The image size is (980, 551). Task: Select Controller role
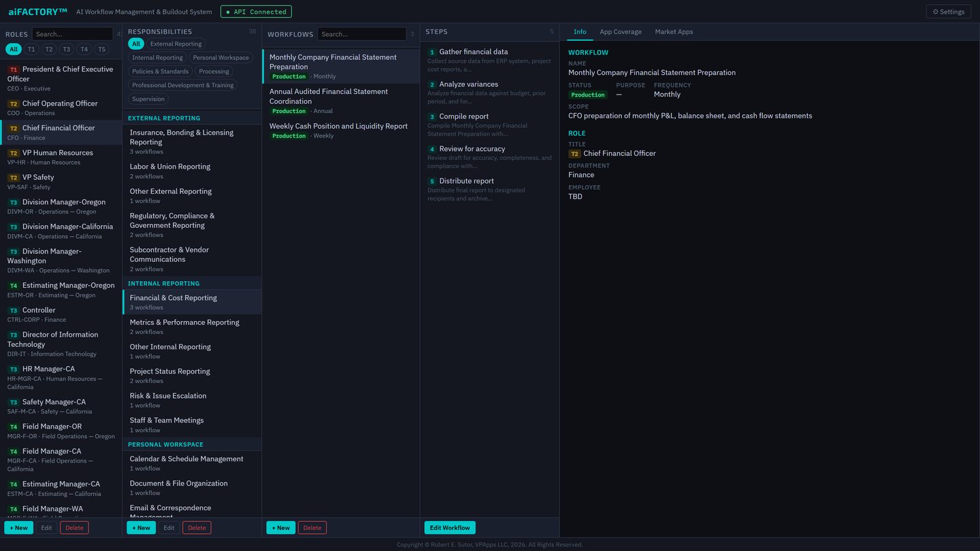pyautogui.click(x=61, y=314)
